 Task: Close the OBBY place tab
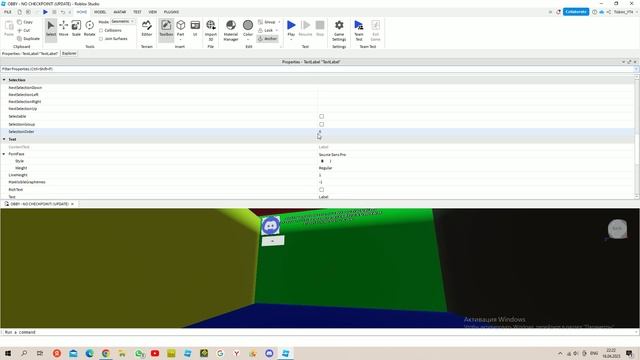[72, 204]
